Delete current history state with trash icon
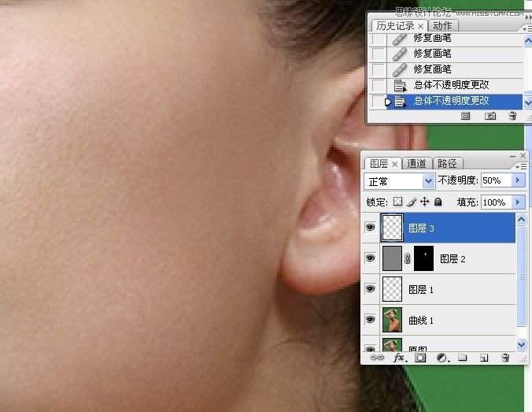Viewport: 532px width, 412px height. (512, 116)
